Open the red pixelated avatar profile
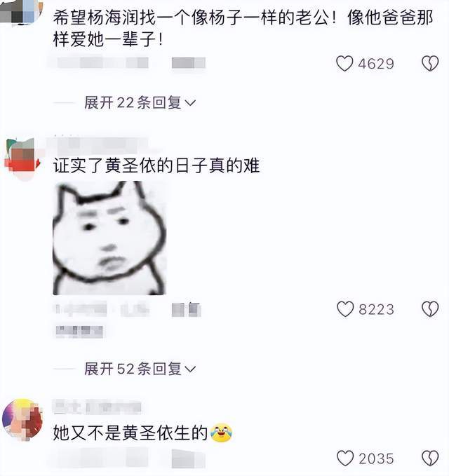This screenshot has width=449, height=476. [x=22, y=159]
